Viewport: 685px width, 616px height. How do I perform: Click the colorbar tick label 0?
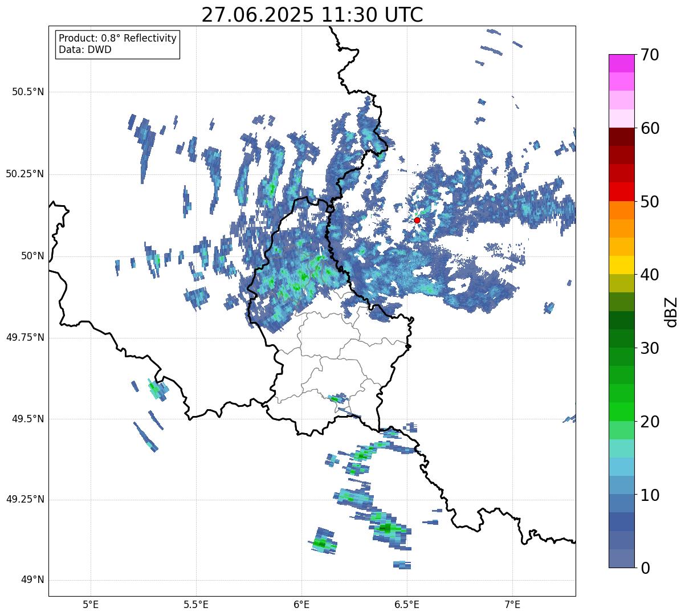click(645, 568)
